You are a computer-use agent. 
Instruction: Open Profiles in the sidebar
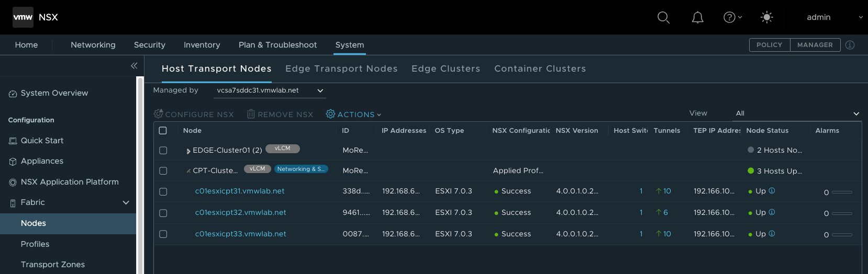[35, 244]
